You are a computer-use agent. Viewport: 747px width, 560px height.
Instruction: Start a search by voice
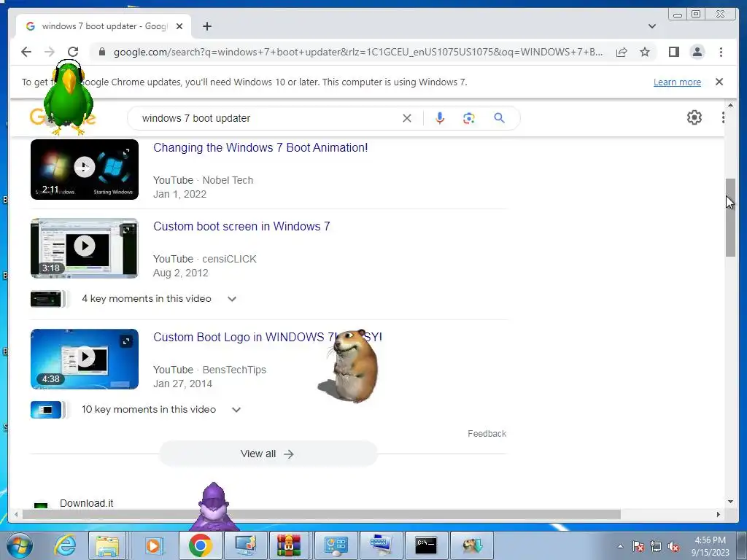[440, 118]
